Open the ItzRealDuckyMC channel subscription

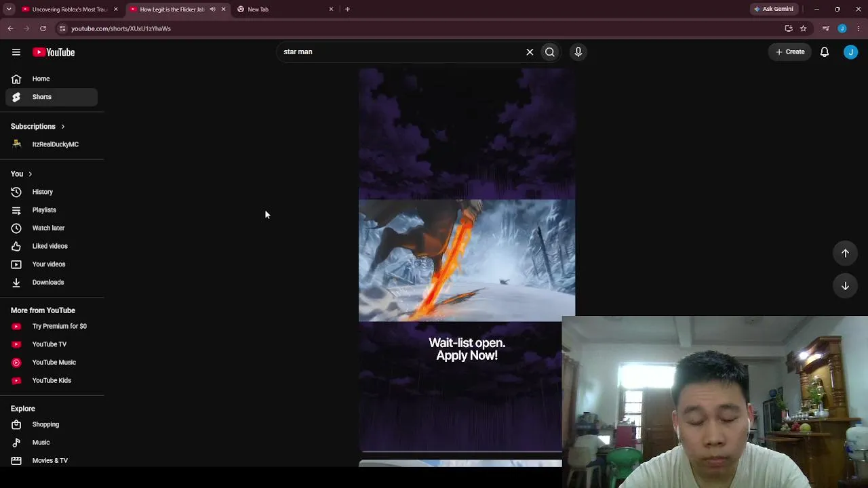point(52,144)
